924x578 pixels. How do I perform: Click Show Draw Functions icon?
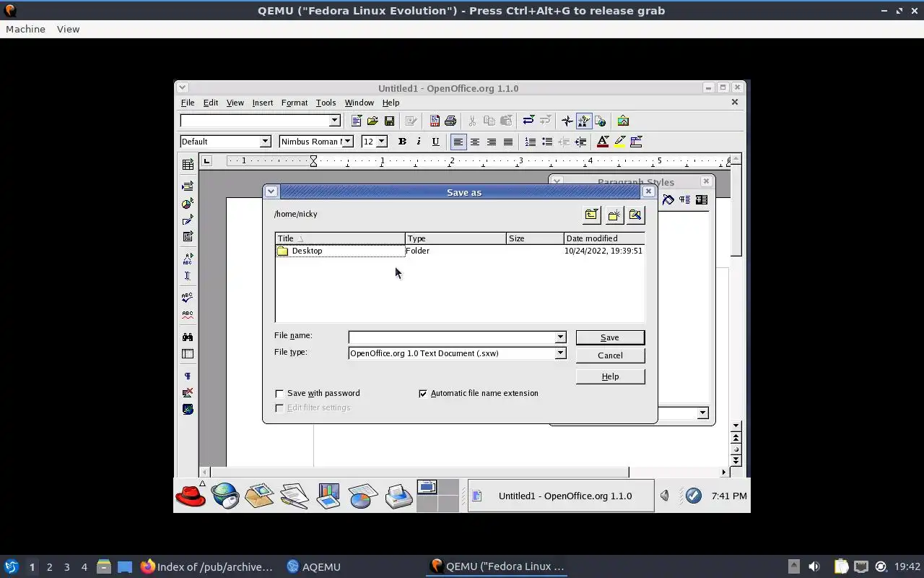(x=188, y=220)
